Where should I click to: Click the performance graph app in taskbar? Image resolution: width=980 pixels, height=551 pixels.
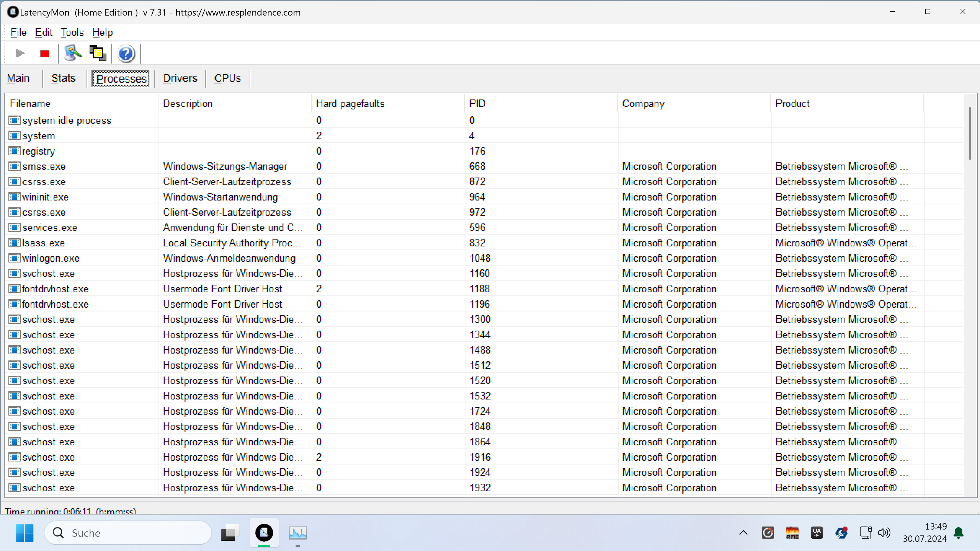click(x=298, y=533)
